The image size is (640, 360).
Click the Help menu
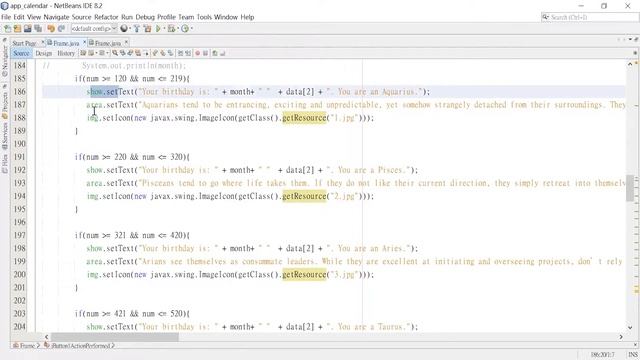[247, 17]
